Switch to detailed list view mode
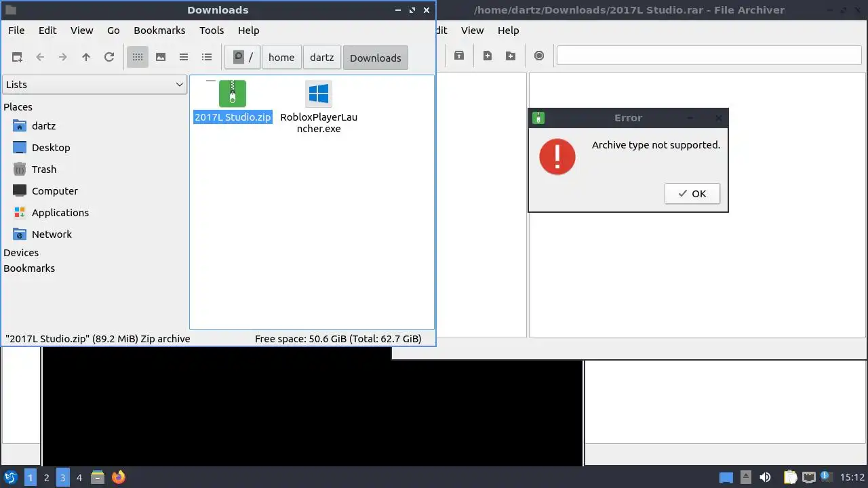The image size is (868, 488). coord(207,58)
